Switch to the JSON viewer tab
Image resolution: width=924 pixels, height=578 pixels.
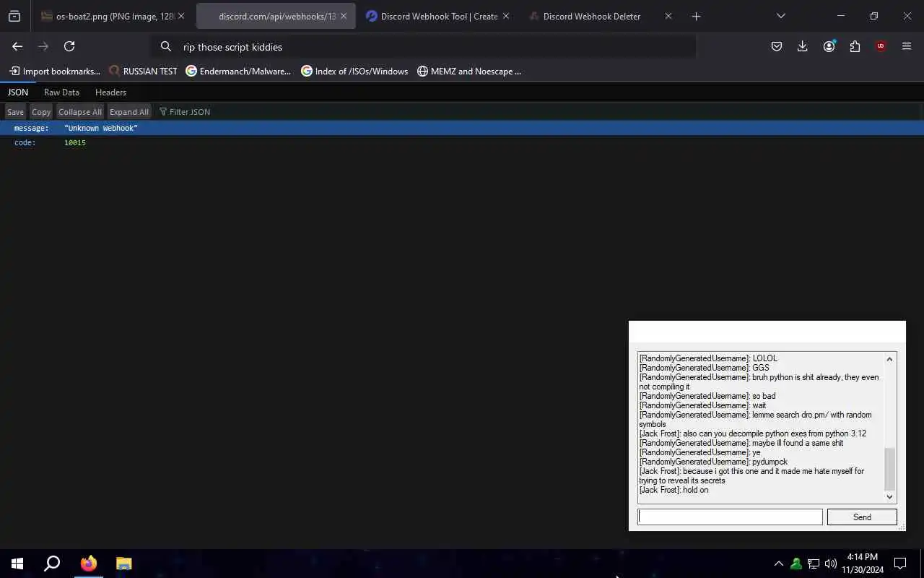[18, 92]
